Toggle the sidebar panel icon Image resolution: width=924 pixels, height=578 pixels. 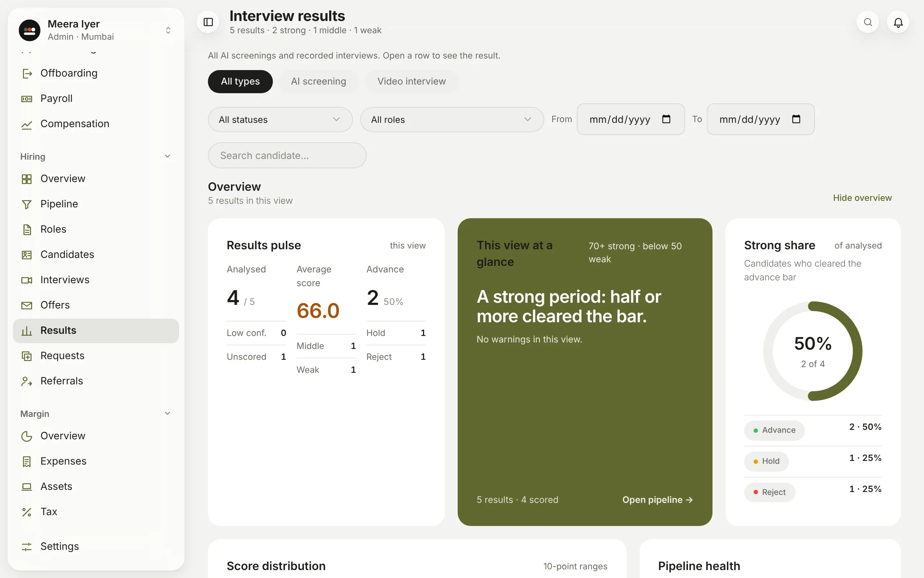(208, 22)
